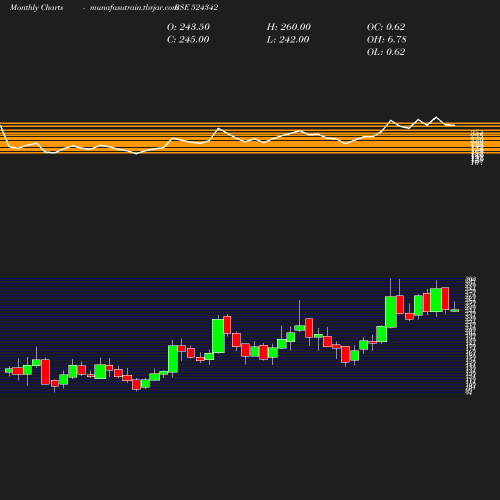Screen dimensions: 500x500
Task: Click the last small green candlestick
Action: [x=455, y=310]
